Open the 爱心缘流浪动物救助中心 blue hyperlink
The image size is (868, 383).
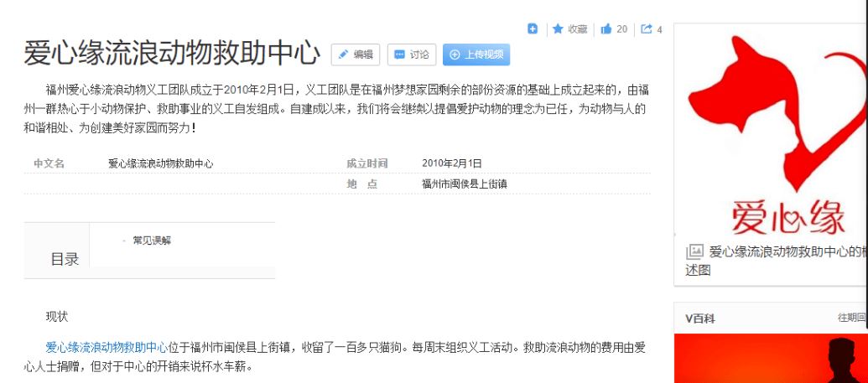coord(107,348)
